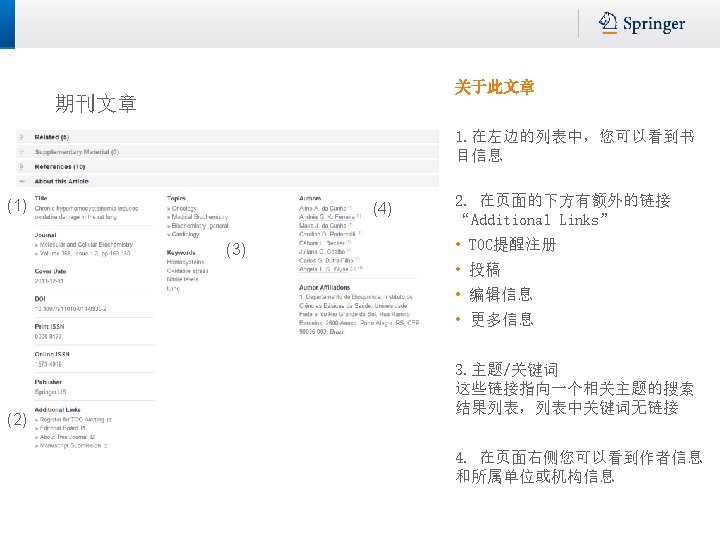
Task: Open the Editorial Board link
Action: point(62,428)
